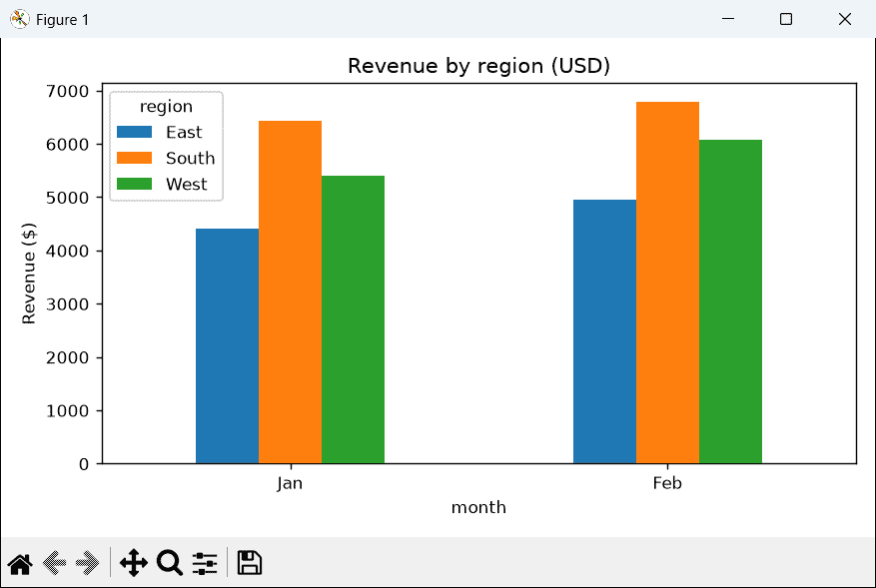Viewport: 876px width, 588px height.
Task: Click the West green legend swatch
Action: [x=134, y=184]
